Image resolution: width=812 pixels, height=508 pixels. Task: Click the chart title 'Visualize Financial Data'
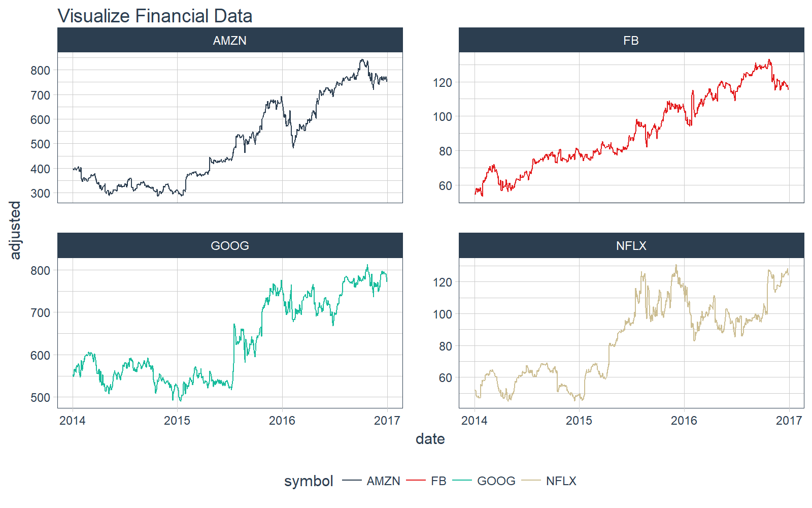tap(155, 16)
